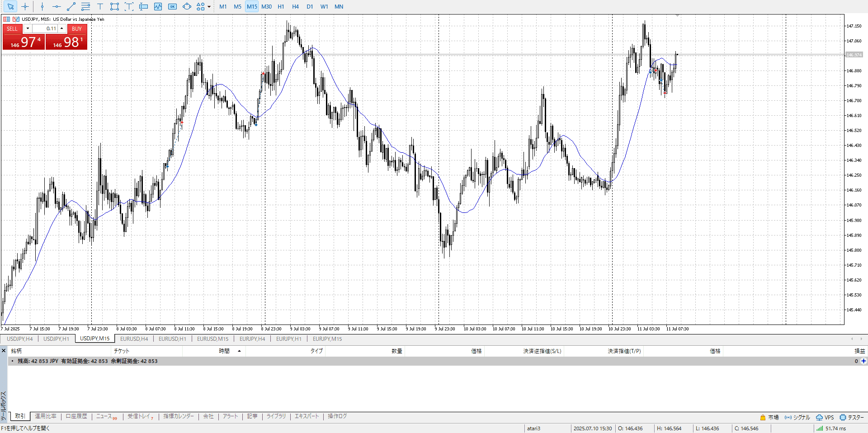
Task: Enable the D1 timeframe
Action: 310,6
